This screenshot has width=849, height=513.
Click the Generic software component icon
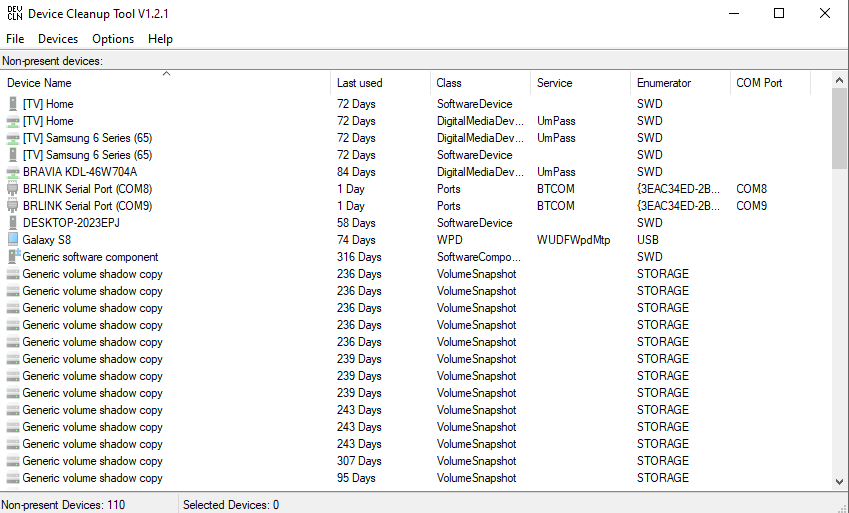point(13,257)
